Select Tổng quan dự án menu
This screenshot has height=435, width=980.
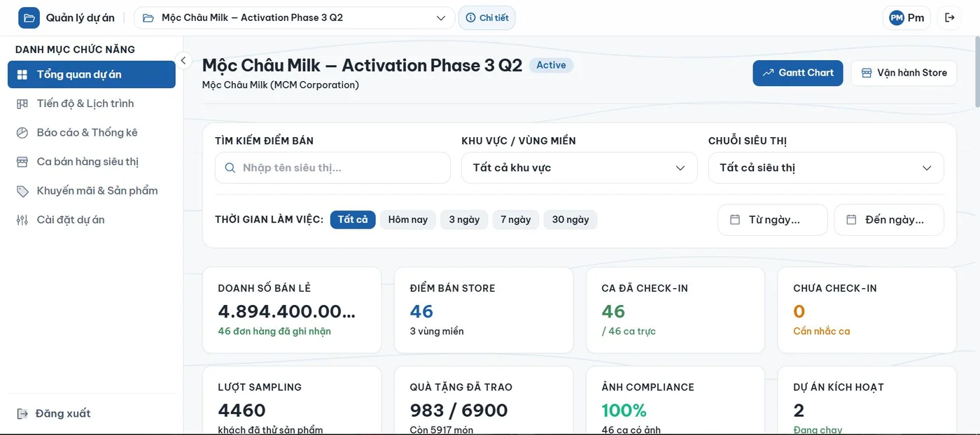pos(92,74)
